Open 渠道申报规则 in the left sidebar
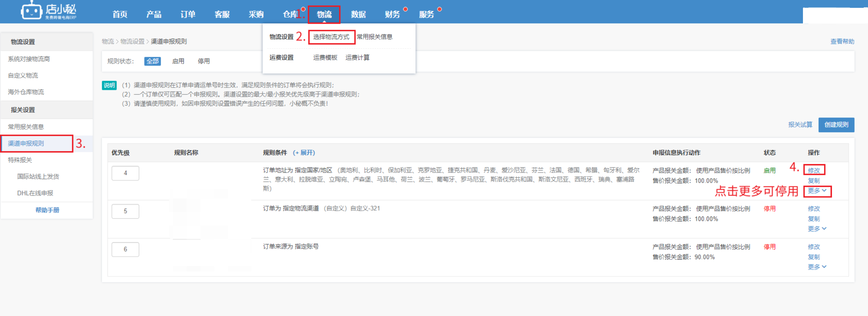Screen dimensions: 868x316 26,143
